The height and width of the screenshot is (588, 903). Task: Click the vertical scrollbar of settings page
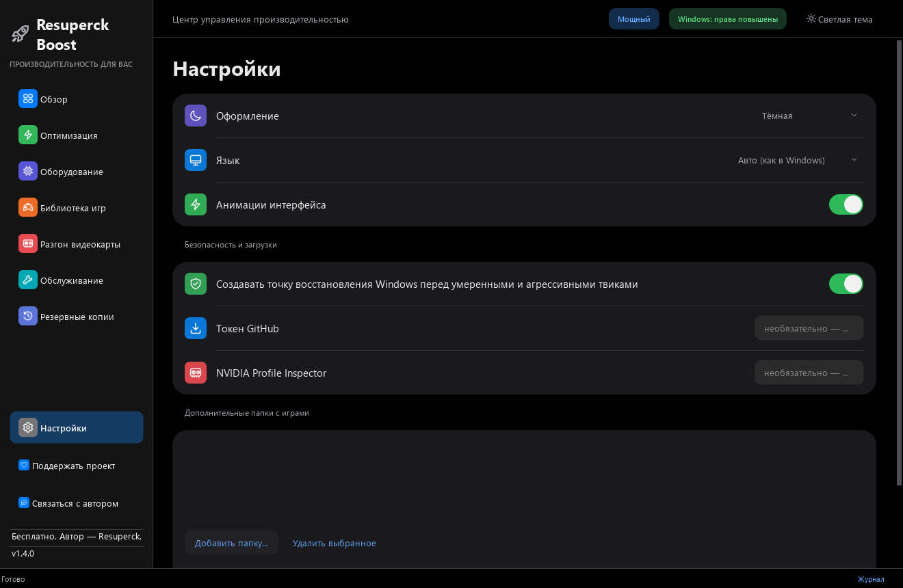coord(899,263)
